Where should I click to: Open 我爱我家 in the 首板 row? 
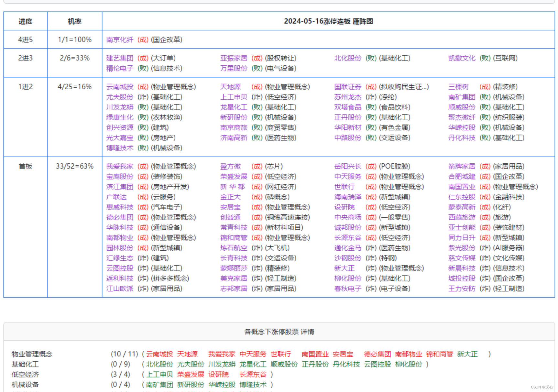pos(120,166)
